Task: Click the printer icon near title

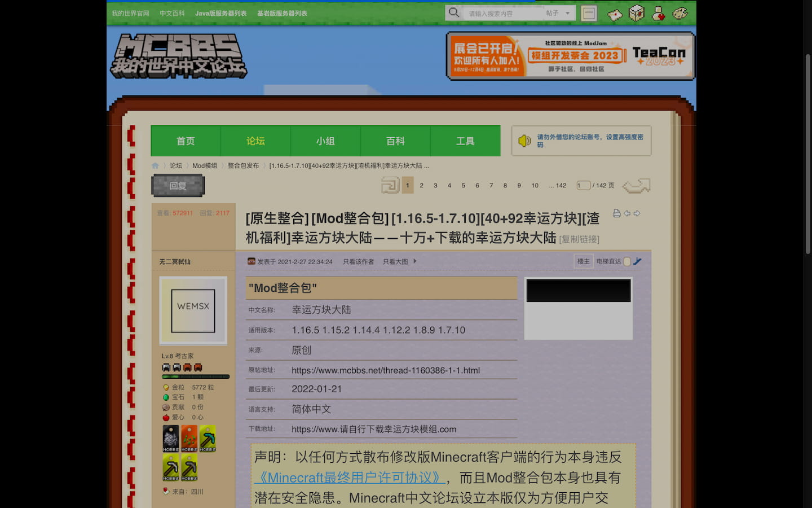Action: pyautogui.click(x=616, y=213)
